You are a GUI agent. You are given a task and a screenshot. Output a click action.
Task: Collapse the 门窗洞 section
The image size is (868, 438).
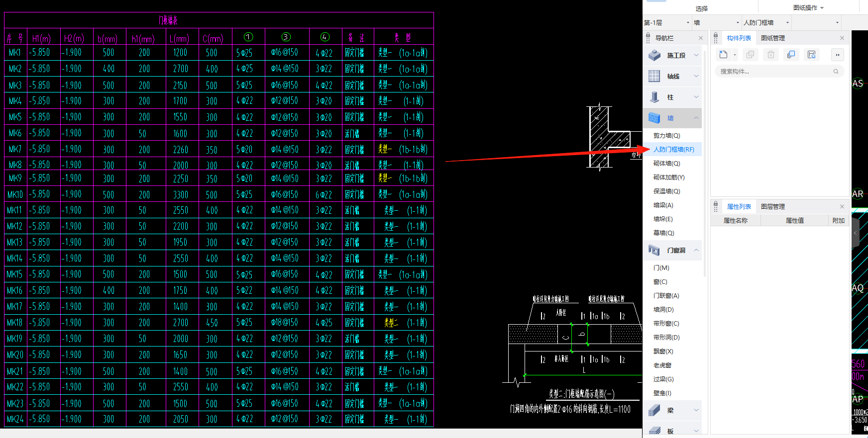(696, 250)
